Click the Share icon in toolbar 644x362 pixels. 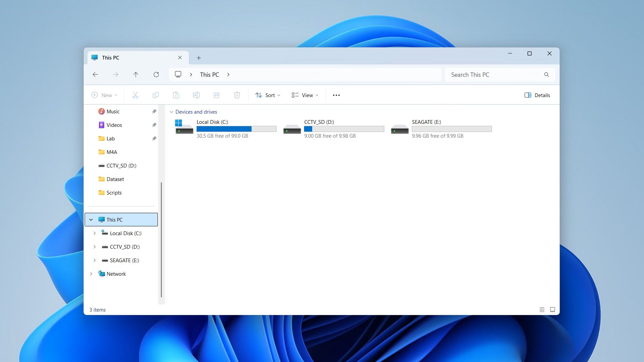click(217, 95)
